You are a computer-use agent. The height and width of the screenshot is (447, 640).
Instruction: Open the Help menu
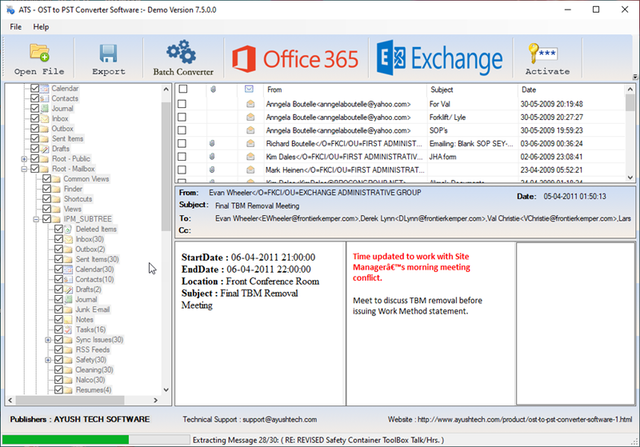41,26
